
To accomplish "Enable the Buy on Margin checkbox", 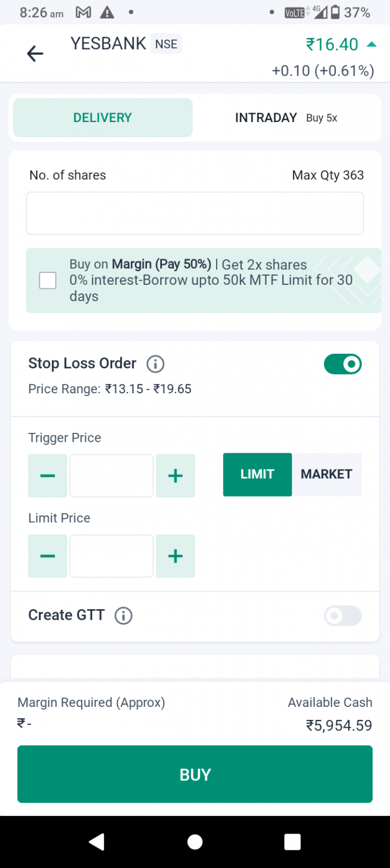I will pyautogui.click(x=47, y=280).
